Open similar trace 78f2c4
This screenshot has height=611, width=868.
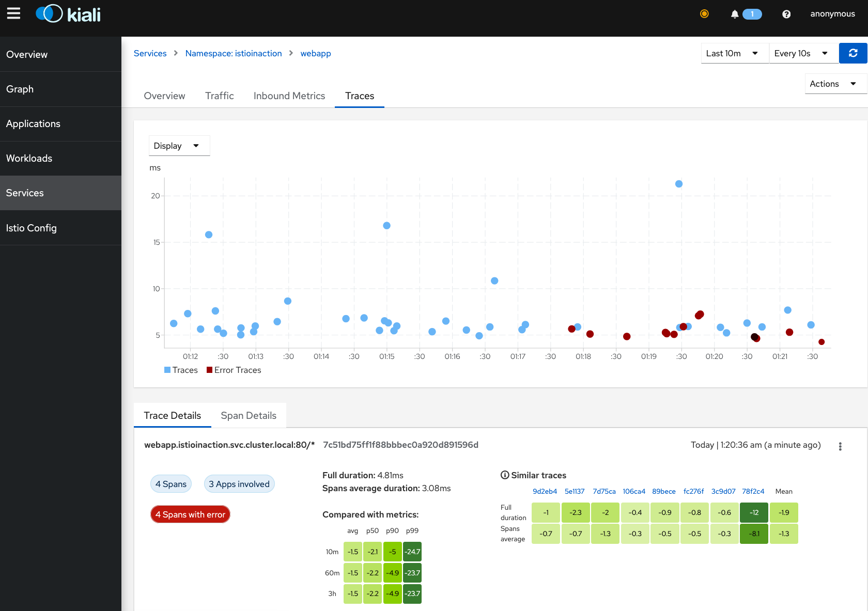[753, 491]
